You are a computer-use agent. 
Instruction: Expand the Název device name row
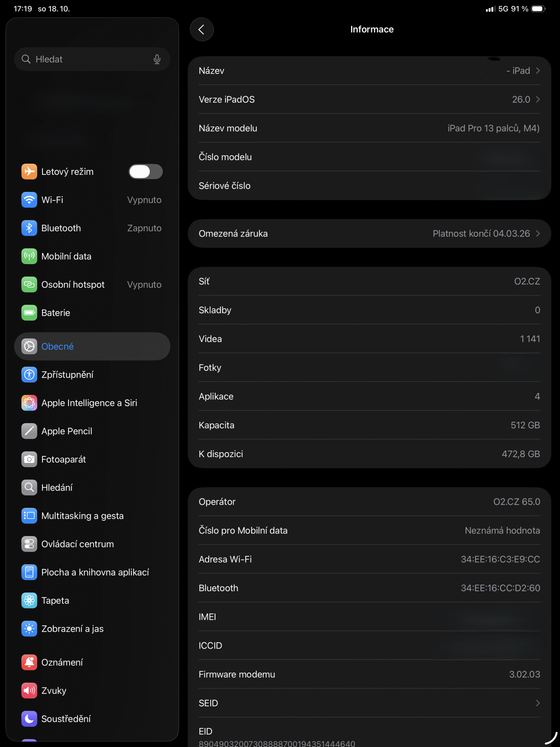click(369, 71)
